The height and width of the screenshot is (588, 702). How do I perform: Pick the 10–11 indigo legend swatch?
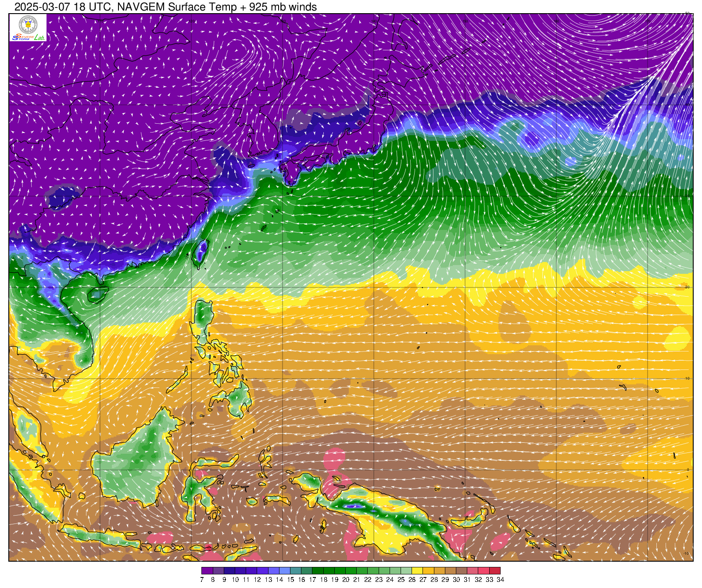point(240,571)
